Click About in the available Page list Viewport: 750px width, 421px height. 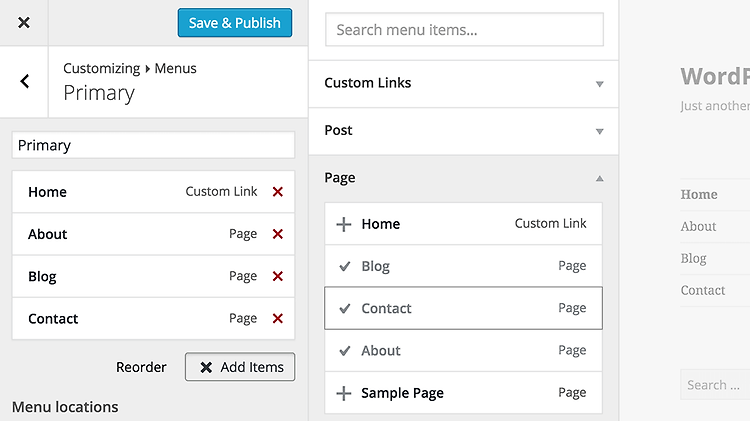point(463,351)
